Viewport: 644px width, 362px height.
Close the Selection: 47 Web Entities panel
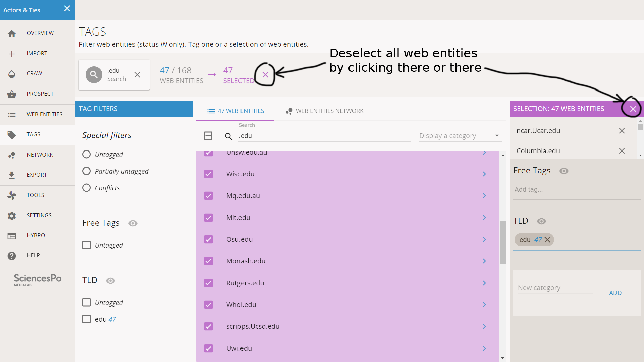tap(633, 109)
